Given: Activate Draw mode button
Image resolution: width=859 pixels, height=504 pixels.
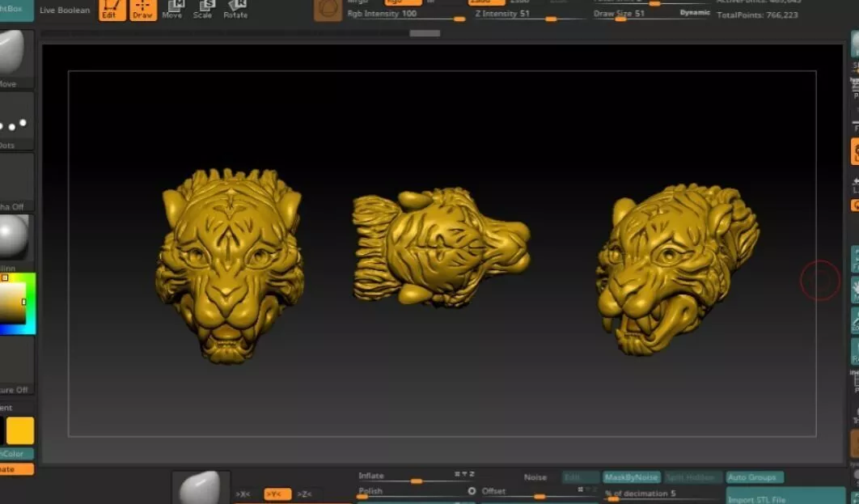Looking at the screenshot, I should (x=143, y=10).
